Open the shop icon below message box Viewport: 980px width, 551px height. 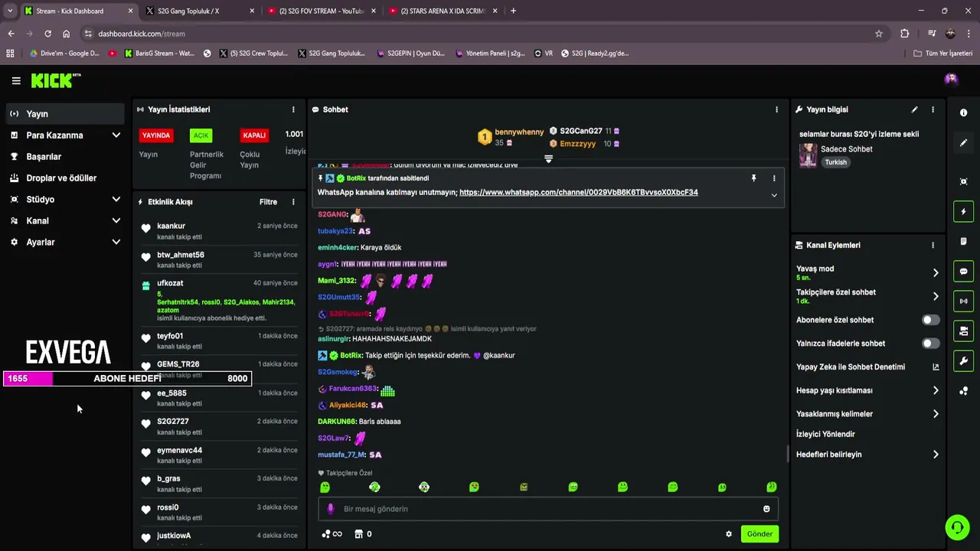coord(358,534)
